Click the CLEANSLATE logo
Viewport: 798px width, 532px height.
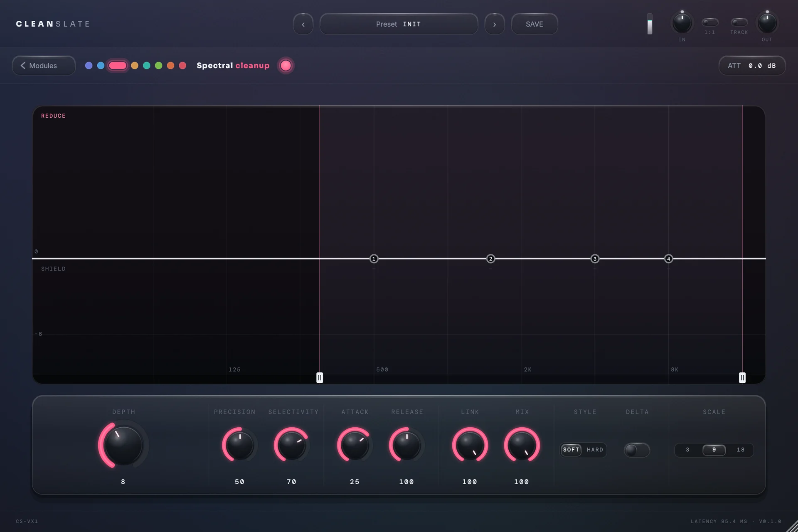pos(53,24)
